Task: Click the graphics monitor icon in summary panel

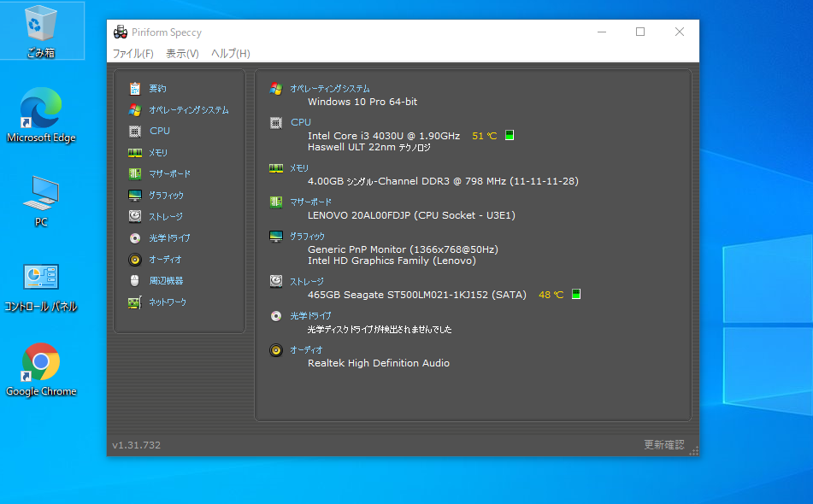Action: 276,237
